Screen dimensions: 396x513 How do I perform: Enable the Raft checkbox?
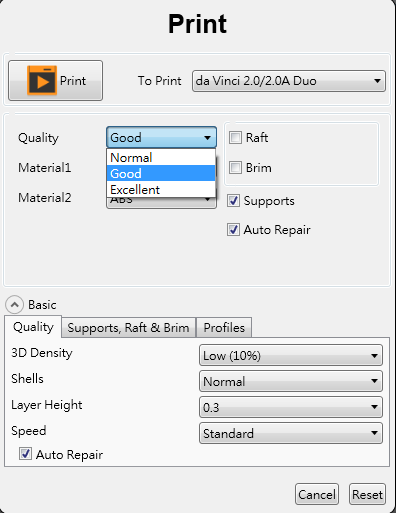tap(235, 137)
